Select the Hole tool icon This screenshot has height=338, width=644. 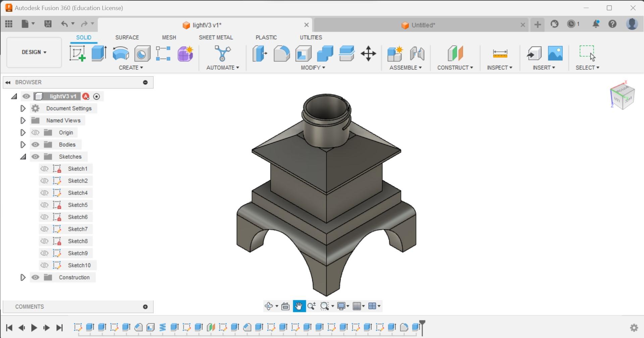[142, 54]
